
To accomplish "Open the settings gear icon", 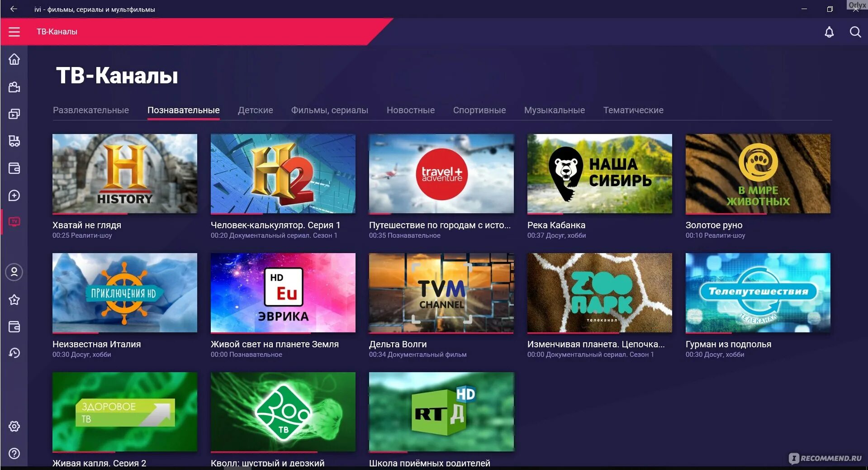I will 14,426.
